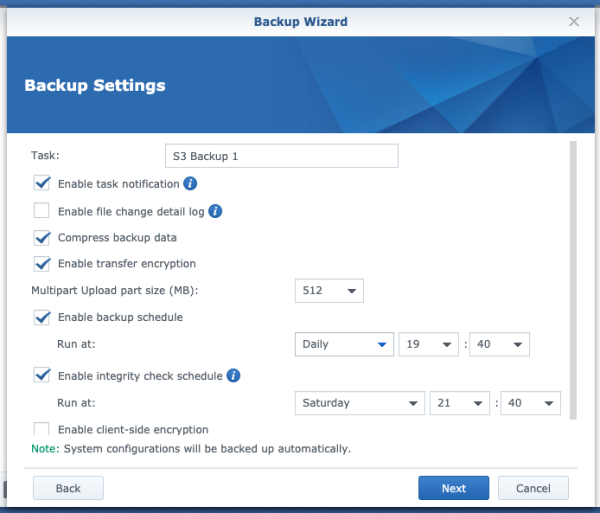Open file change detail log info icon
This screenshot has height=513, width=600.
pos(215,211)
